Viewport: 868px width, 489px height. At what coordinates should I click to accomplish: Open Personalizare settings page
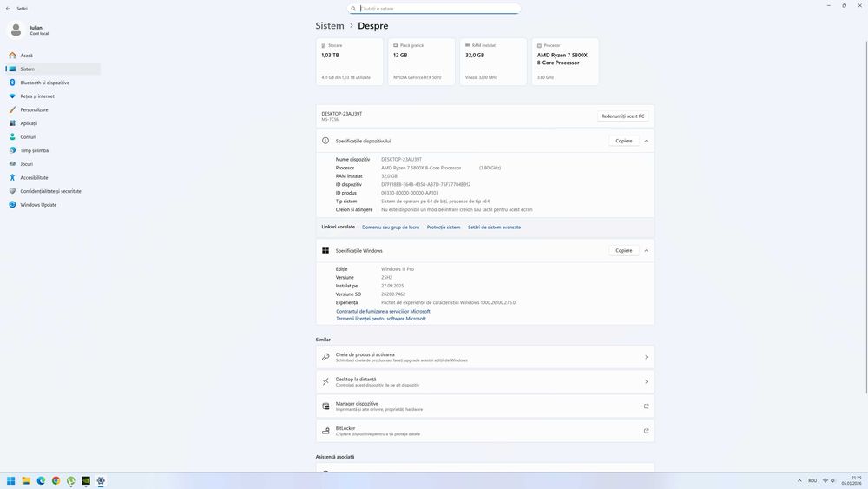[34, 109]
